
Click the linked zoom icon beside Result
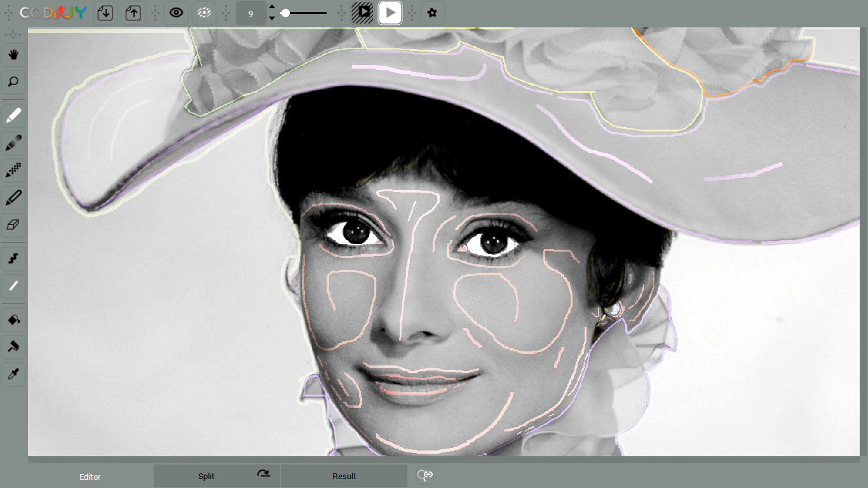(425, 475)
